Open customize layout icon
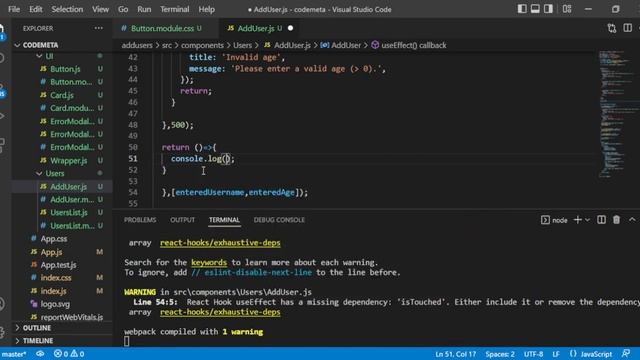The width and height of the screenshot is (640, 360). tap(567, 9)
